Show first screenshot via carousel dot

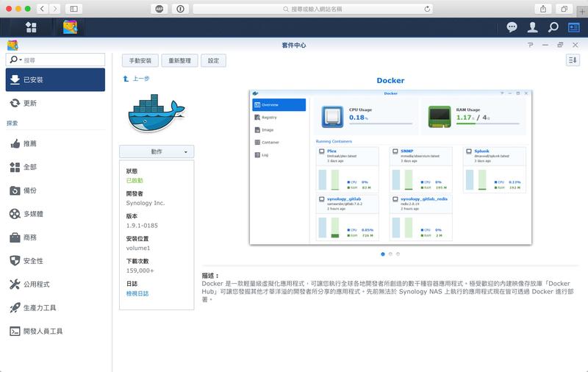coord(382,254)
